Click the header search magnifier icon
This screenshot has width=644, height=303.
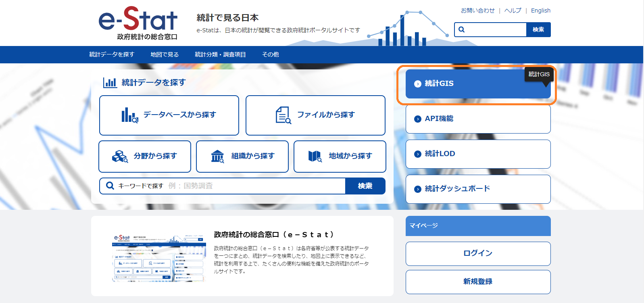coord(462,29)
